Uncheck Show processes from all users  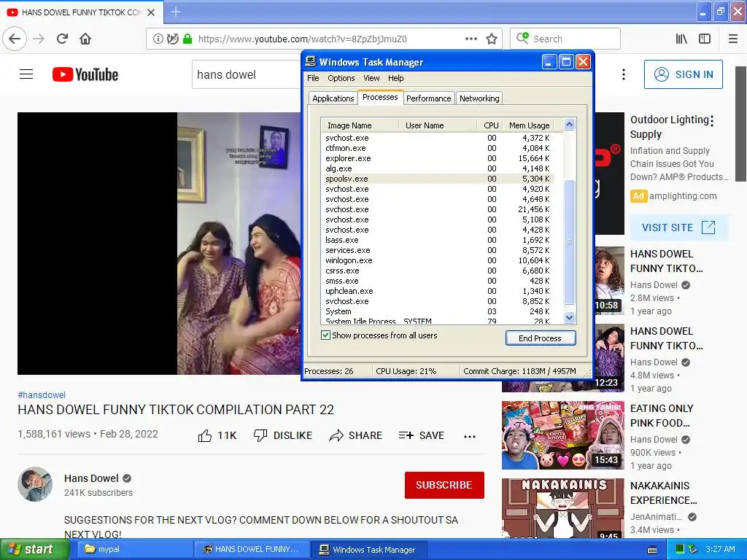[x=325, y=335]
